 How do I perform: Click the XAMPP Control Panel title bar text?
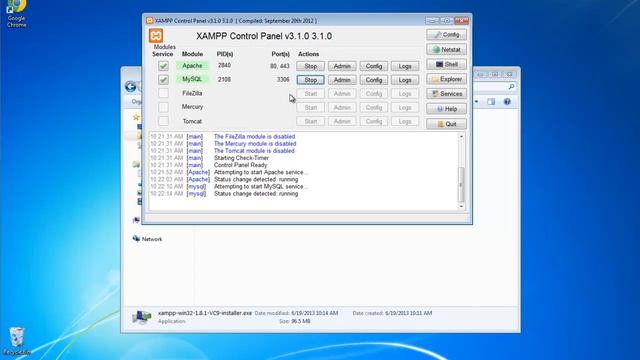point(236,20)
